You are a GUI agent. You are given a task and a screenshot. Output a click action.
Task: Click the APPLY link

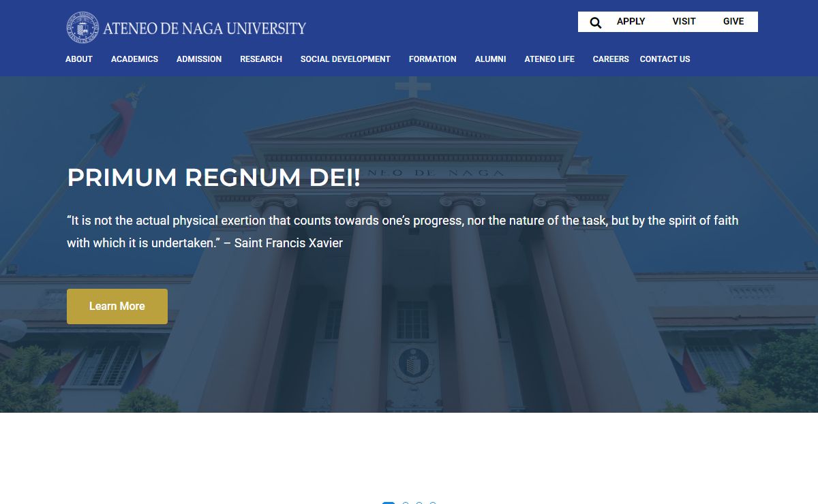coord(631,21)
